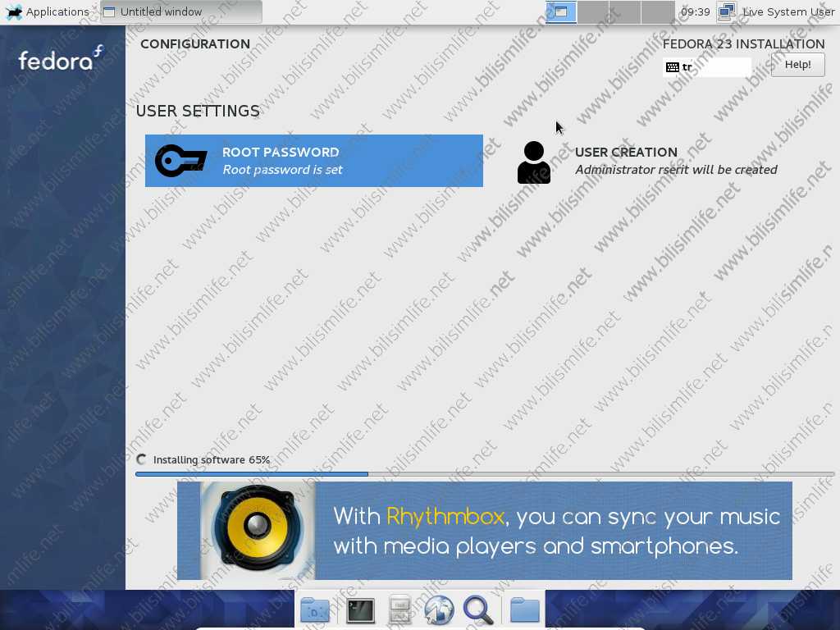Image resolution: width=840 pixels, height=630 pixels.
Task: Open the Applications menu
Action: point(47,11)
